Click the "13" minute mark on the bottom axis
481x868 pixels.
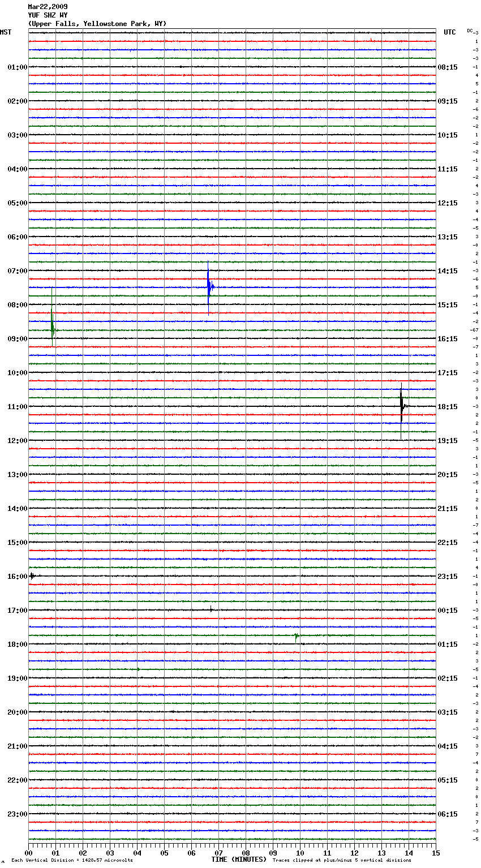point(382,853)
